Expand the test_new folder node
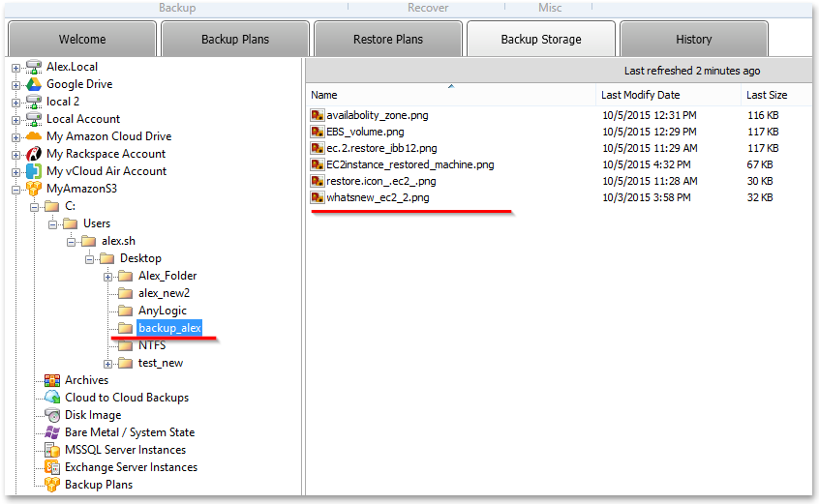819x504 pixels. (108, 364)
